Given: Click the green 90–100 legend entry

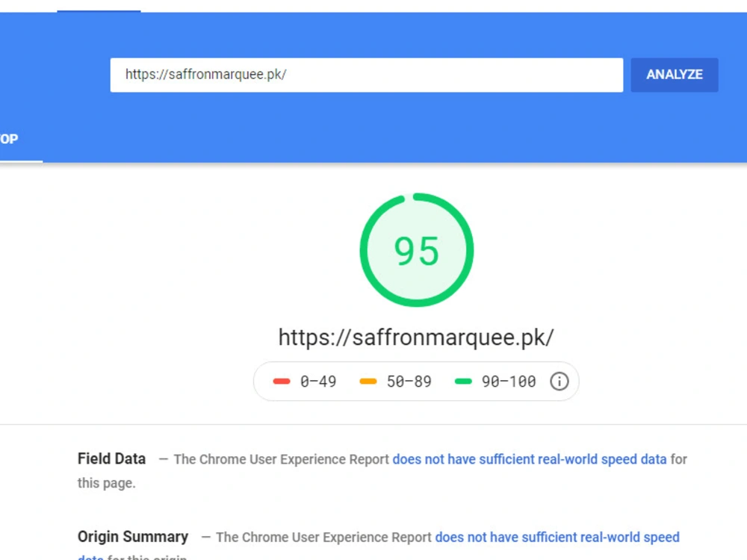Looking at the screenshot, I should [495, 382].
